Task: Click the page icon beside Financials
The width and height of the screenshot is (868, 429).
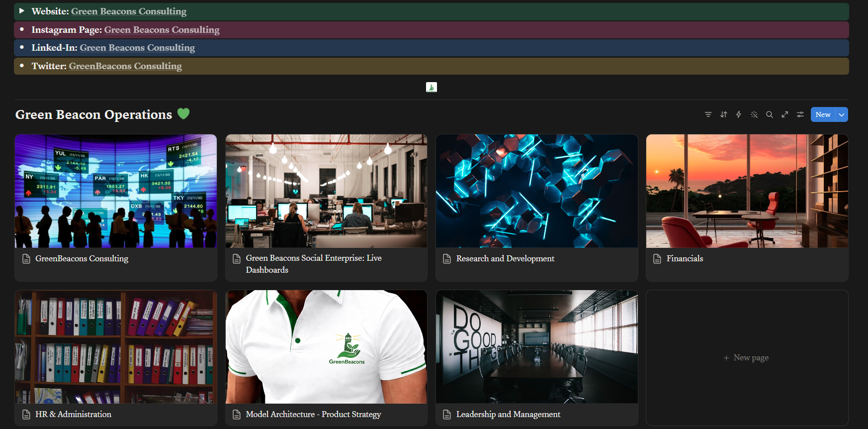Action: (x=657, y=259)
